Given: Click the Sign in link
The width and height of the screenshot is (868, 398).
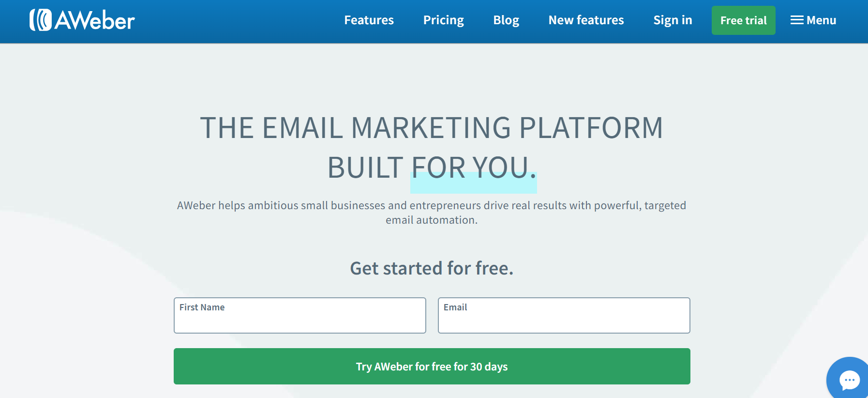Looking at the screenshot, I should coord(673,20).
